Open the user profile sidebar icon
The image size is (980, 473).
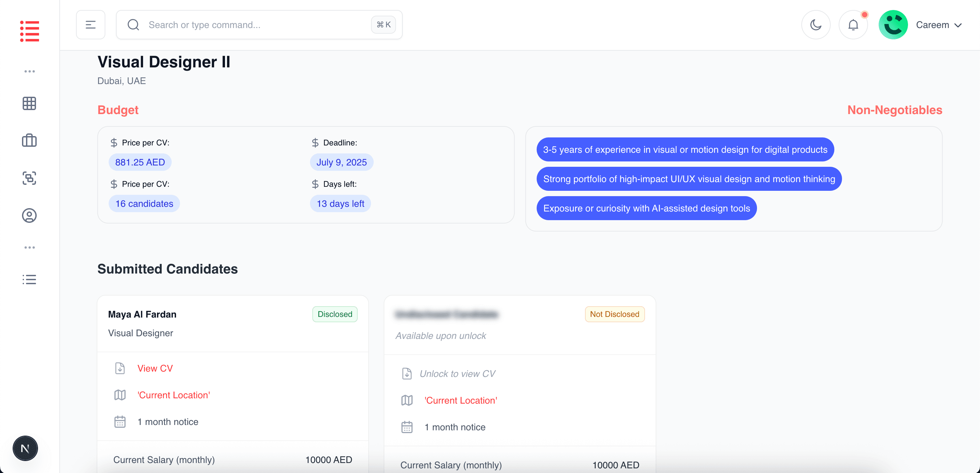pyautogui.click(x=29, y=215)
